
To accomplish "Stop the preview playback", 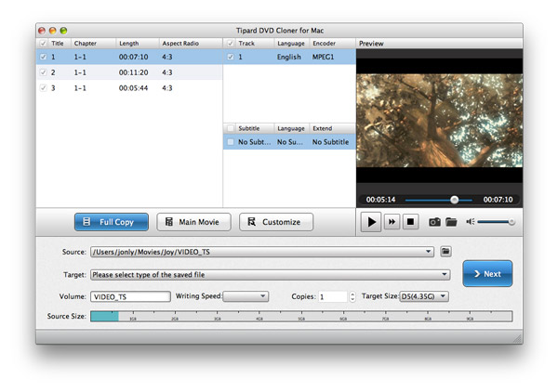I will coord(410,222).
